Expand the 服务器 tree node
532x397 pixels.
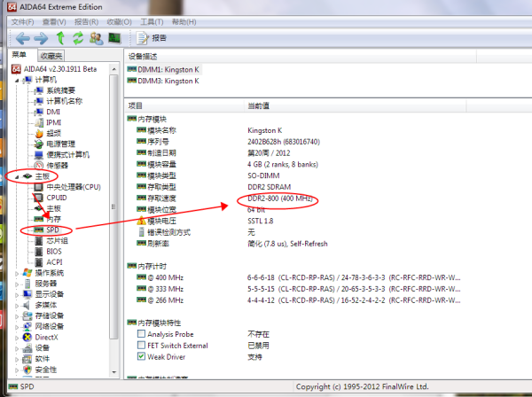(17, 284)
